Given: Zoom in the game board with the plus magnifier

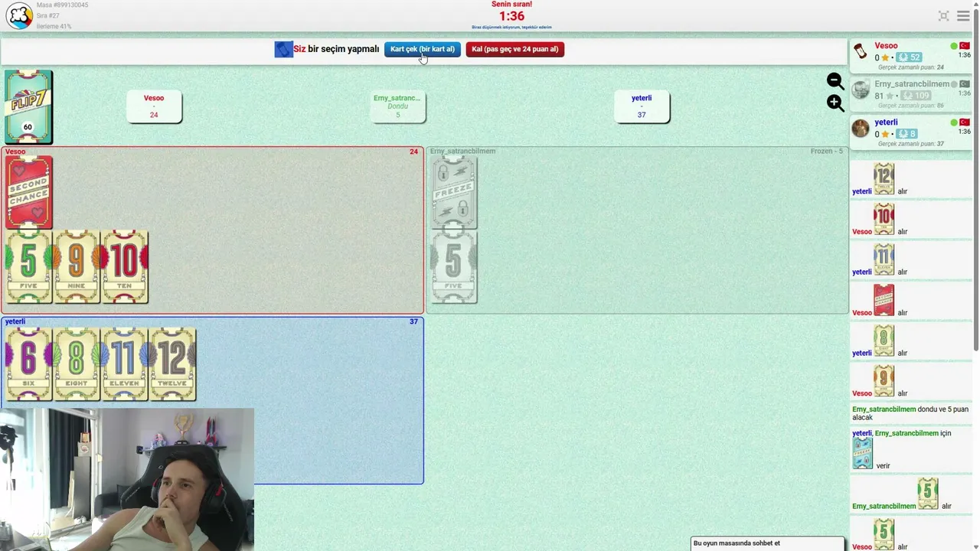Looking at the screenshot, I should coord(835,103).
